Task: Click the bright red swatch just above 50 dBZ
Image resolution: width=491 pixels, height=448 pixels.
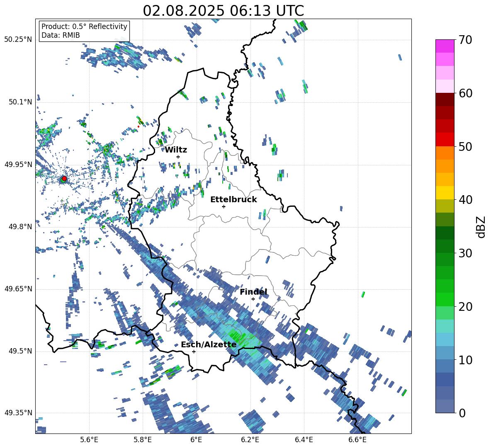Action: click(445, 140)
